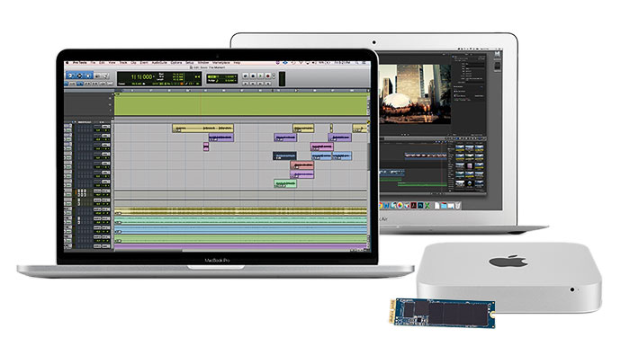Open the File menu in Pro Tools
Screen dimensions: 621x364
(x=93, y=63)
